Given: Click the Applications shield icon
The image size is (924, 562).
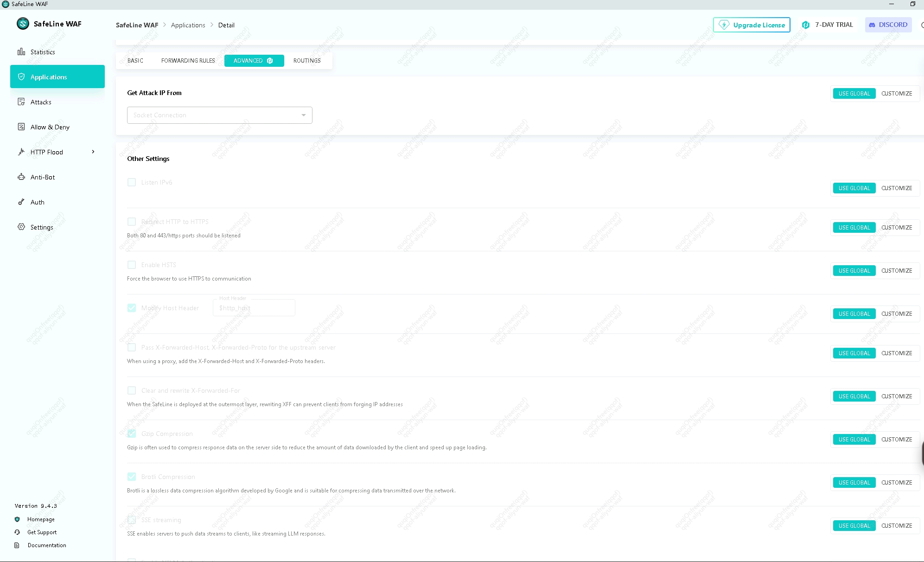Looking at the screenshot, I should (x=21, y=77).
